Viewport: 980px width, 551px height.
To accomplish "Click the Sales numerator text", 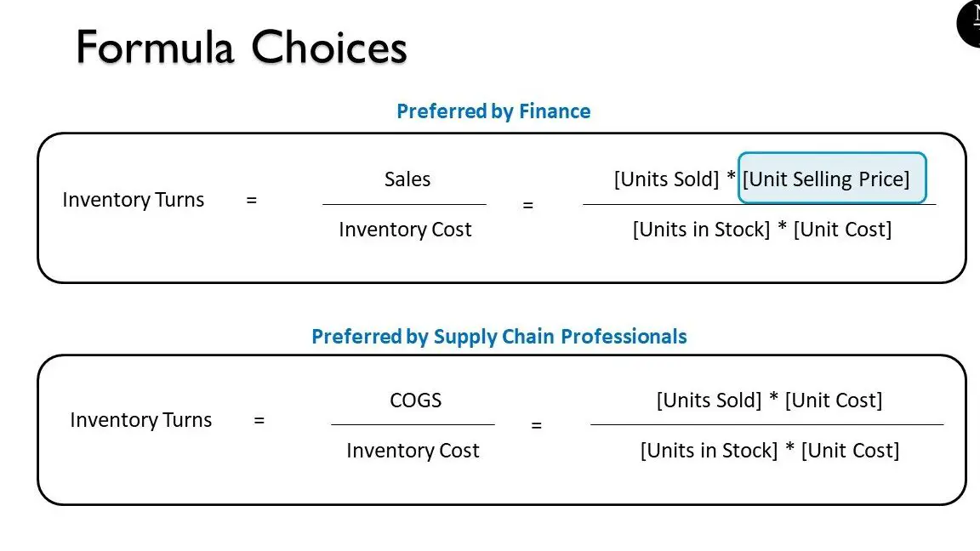I will tap(407, 179).
